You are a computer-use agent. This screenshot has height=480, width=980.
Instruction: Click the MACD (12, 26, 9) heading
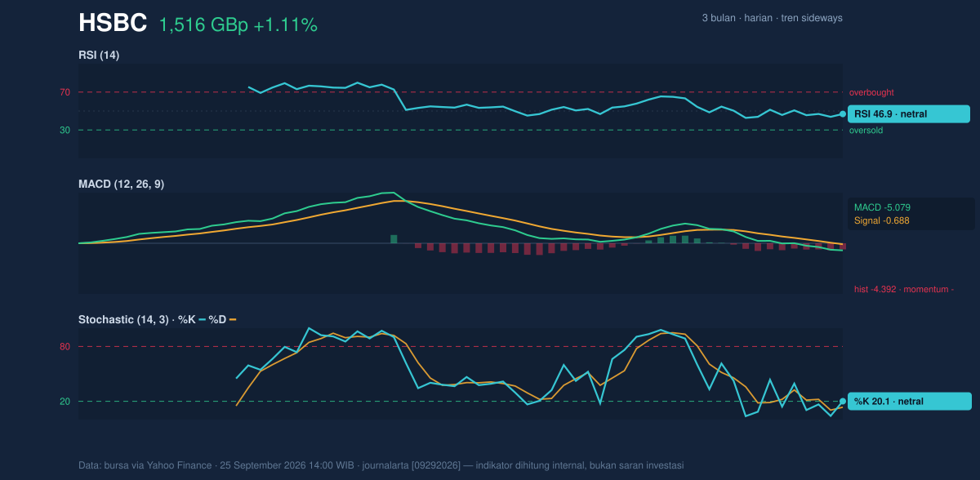click(x=121, y=184)
